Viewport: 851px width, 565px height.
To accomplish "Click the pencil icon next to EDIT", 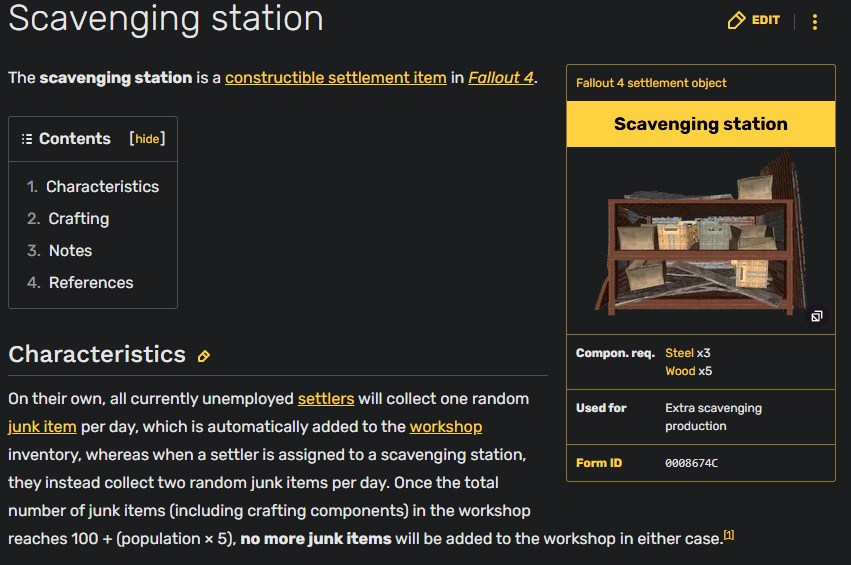I will pyautogui.click(x=736, y=21).
